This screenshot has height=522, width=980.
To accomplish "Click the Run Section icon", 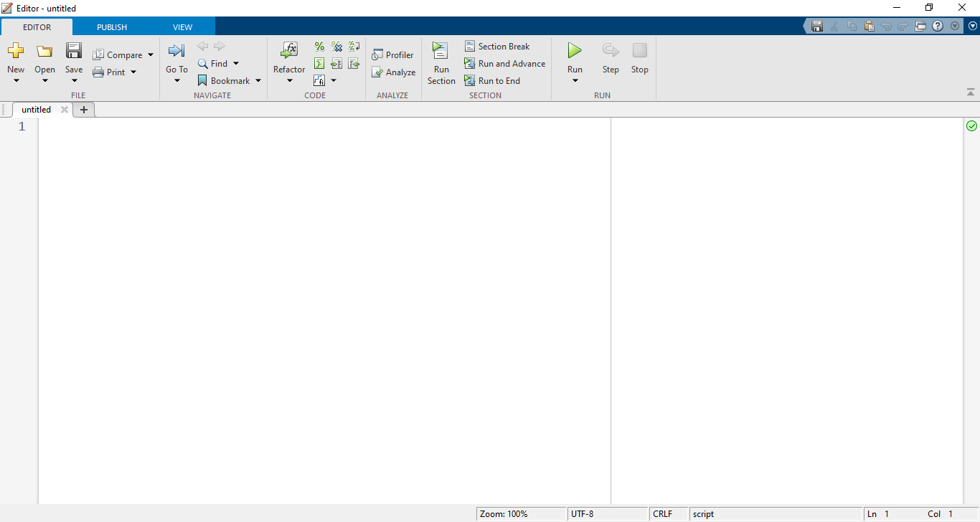I will (x=440, y=51).
